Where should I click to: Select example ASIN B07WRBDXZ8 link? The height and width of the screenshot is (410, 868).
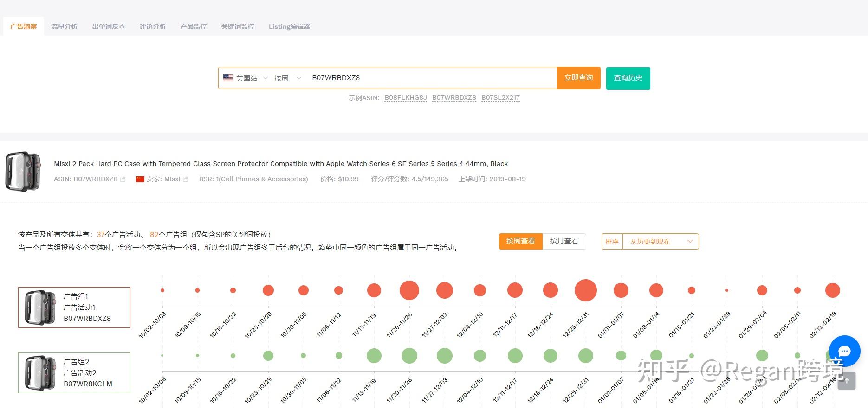point(454,98)
